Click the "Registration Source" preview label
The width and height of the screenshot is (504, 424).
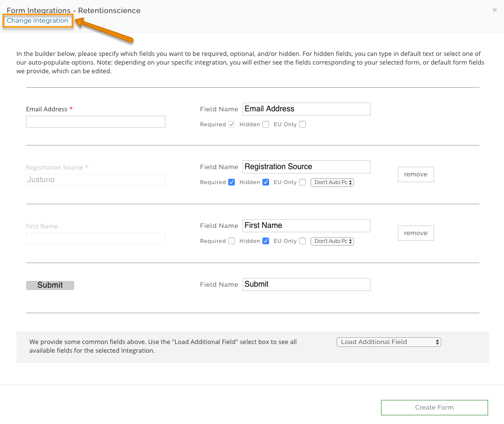(x=54, y=167)
